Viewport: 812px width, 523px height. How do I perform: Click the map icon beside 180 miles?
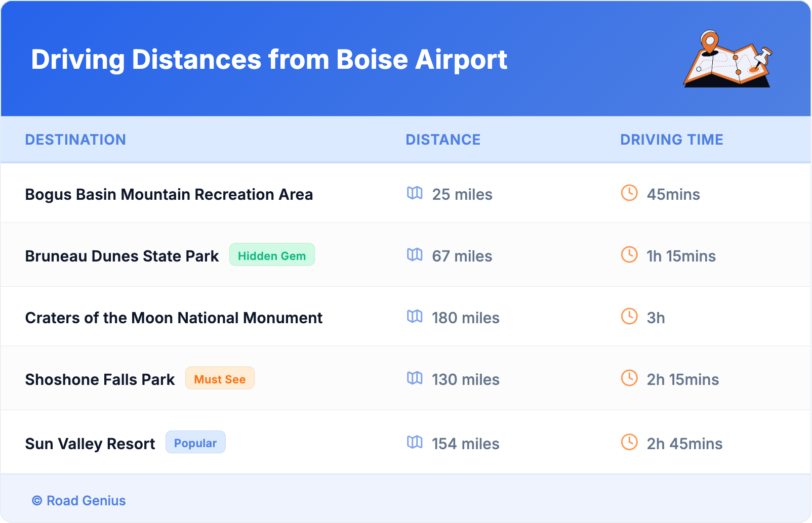coord(415,317)
